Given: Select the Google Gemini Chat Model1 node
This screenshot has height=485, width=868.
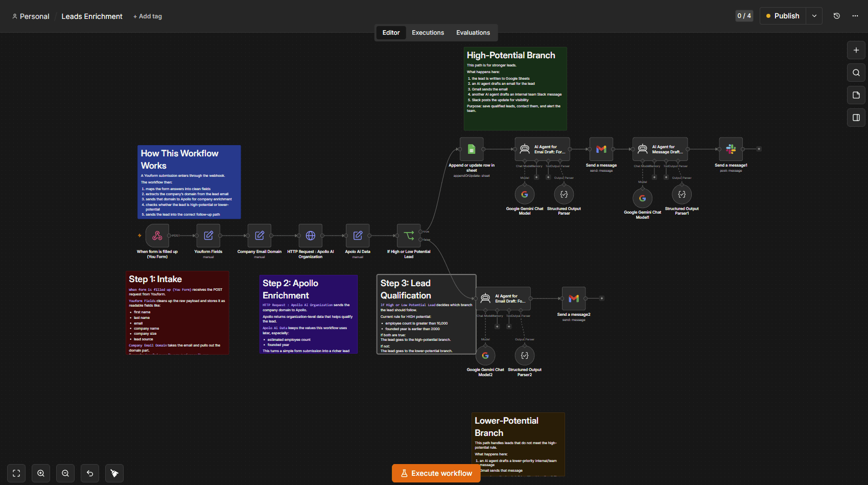Looking at the screenshot, I should coord(643,198).
